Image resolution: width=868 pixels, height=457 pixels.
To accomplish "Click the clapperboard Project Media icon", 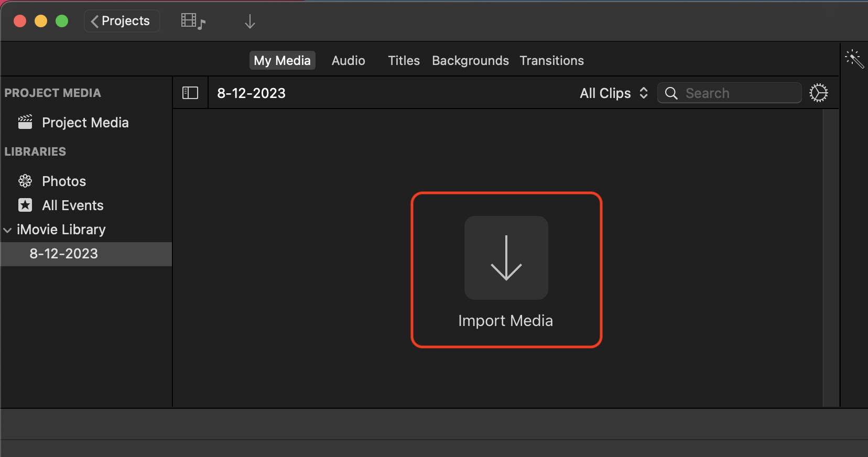I will (25, 122).
